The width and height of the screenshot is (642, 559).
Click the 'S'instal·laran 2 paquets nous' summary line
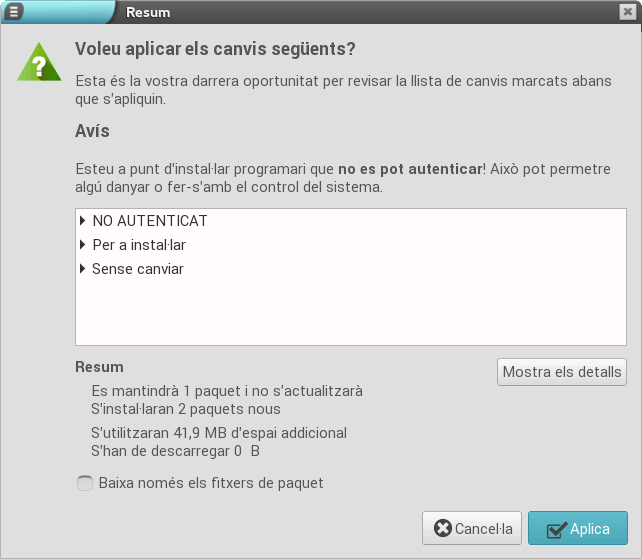tap(185, 409)
